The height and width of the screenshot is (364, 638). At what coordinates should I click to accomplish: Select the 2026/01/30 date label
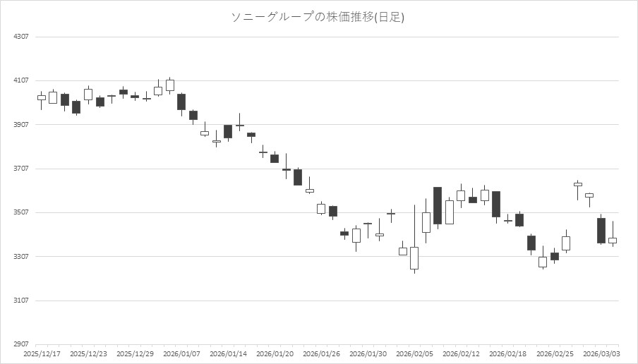(368, 353)
